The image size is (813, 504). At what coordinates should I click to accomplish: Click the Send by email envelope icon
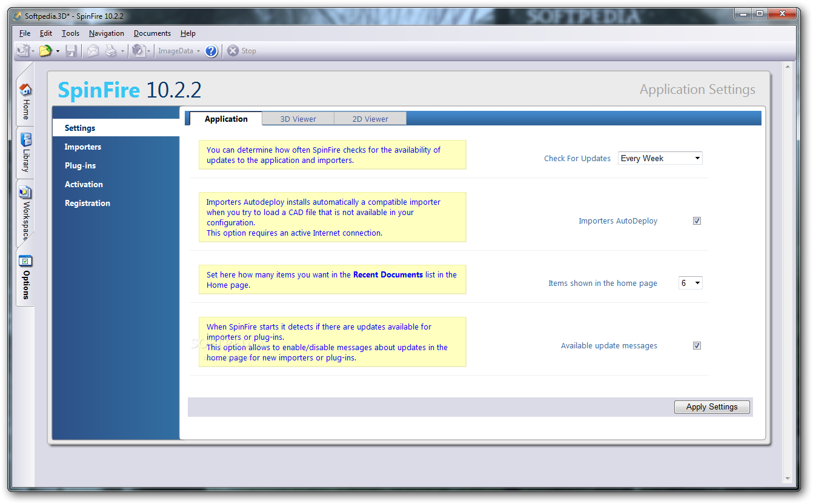(x=93, y=51)
